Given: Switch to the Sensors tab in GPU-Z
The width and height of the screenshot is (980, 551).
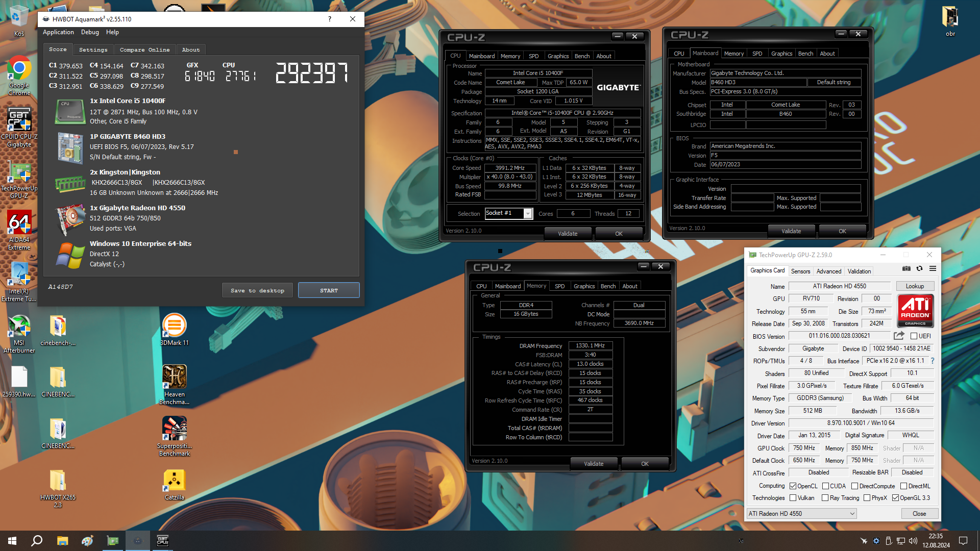Looking at the screenshot, I should tap(800, 271).
